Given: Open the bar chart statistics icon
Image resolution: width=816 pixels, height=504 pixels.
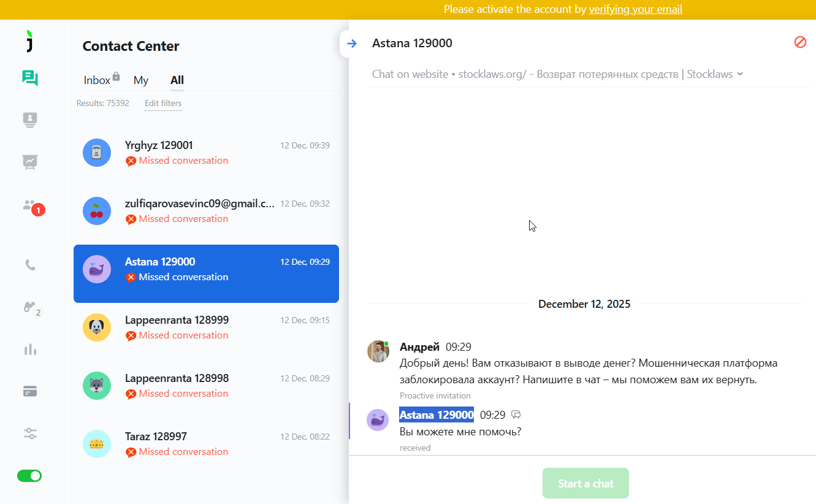Looking at the screenshot, I should click(30, 349).
